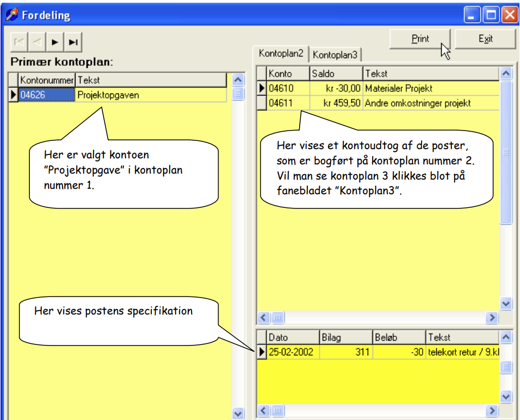Select account 04610 cell
Image resolution: width=520 pixels, height=420 pixels.
[x=288, y=88]
